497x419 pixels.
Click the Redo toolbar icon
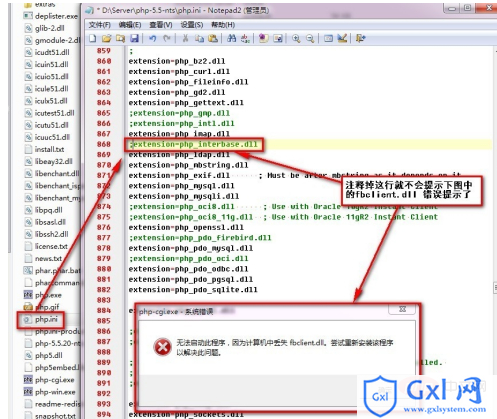coord(167,39)
